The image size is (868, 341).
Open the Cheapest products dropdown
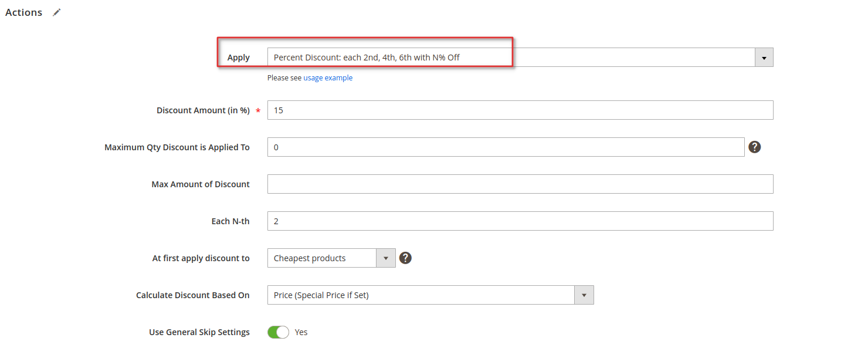pos(331,258)
